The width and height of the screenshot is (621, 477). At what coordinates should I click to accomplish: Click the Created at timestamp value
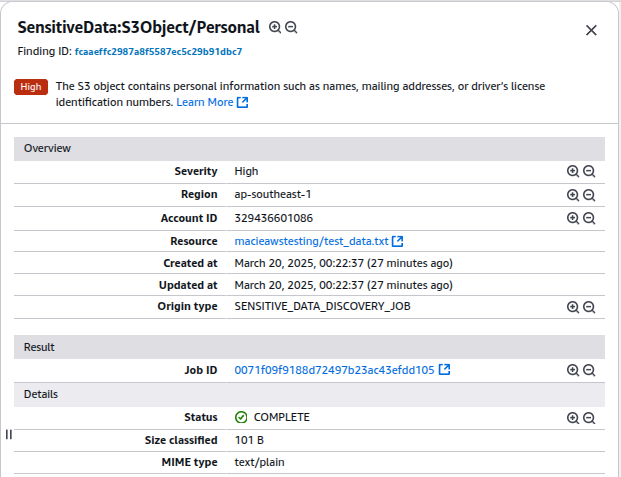tap(343, 263)
